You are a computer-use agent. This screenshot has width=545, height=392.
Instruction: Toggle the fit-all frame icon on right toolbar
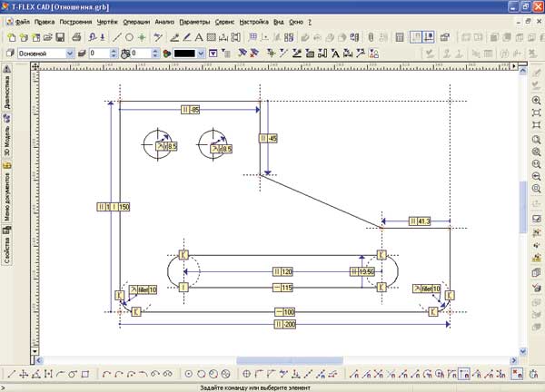536,112
